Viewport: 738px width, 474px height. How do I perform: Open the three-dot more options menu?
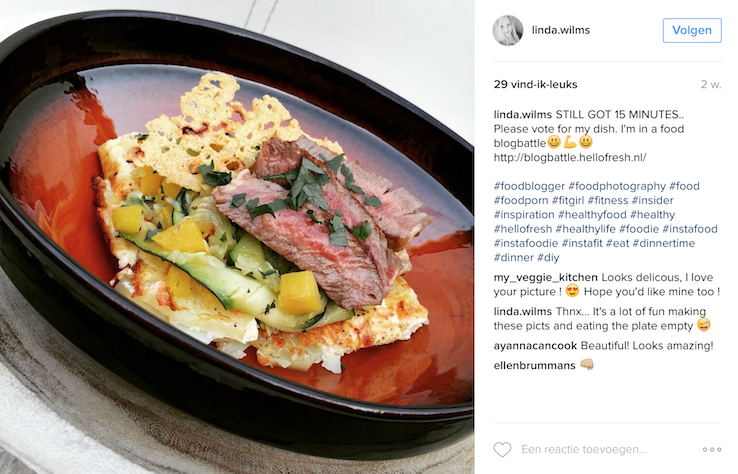(x=712, y=450)
